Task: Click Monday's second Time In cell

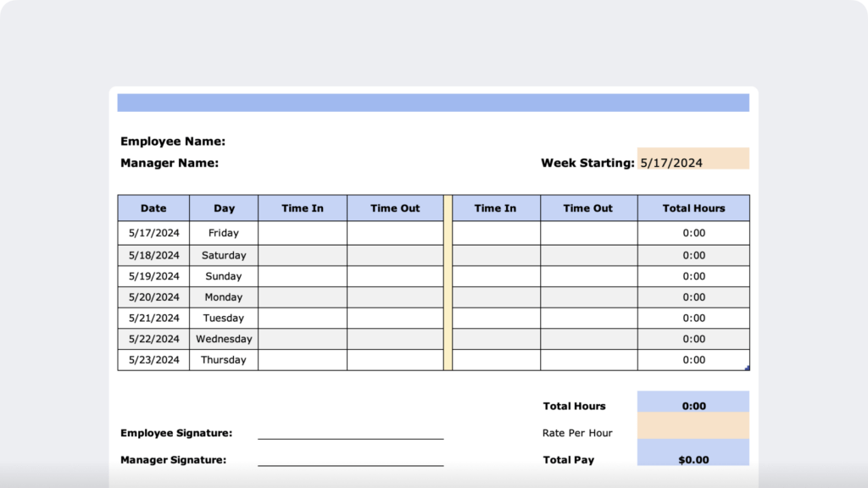Action: pos(495,297)
